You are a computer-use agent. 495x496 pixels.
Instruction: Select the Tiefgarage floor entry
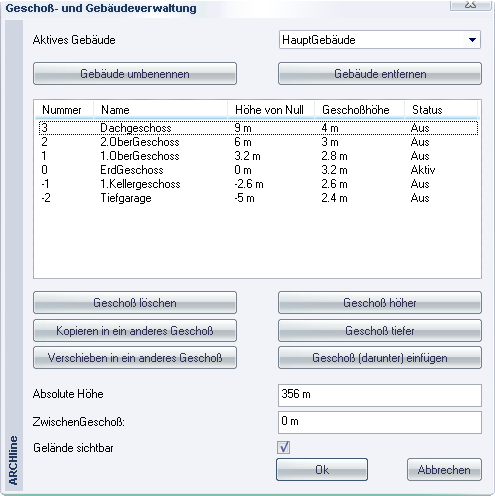coord(258,198)
